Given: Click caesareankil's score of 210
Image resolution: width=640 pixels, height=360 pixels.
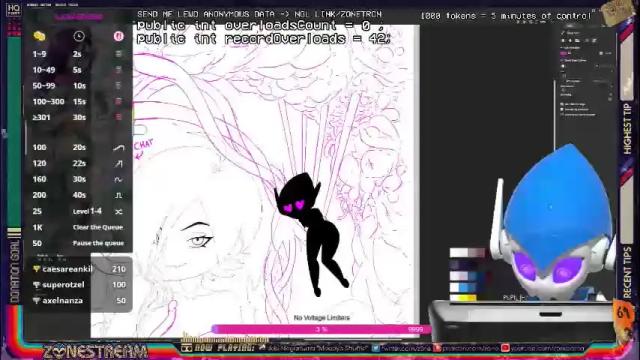Looking at the screenshot, I should tap(119, 269).
